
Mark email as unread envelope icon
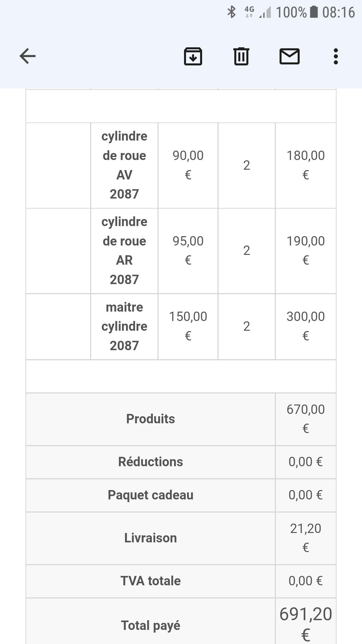pos(290,56)
